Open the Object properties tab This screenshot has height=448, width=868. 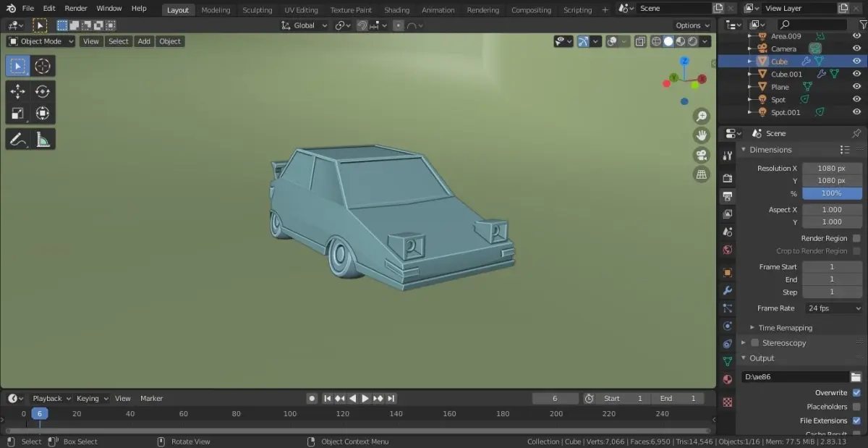click(x=728, y=273)
